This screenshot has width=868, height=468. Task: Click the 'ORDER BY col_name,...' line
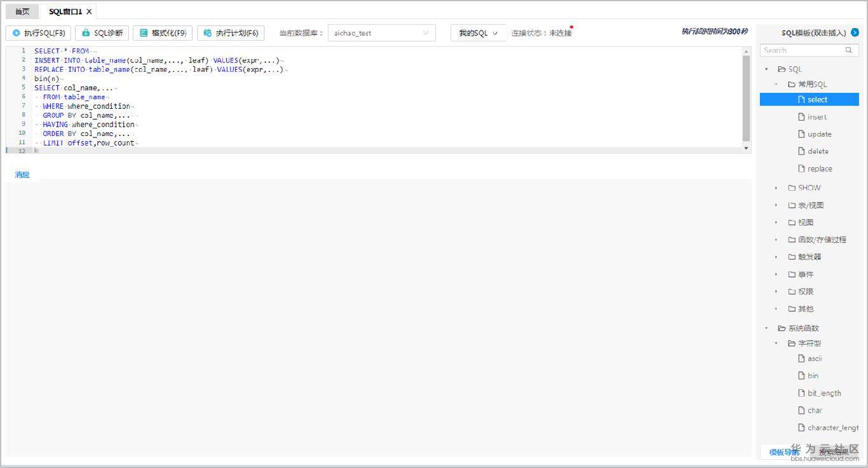[x=86, y=134]
